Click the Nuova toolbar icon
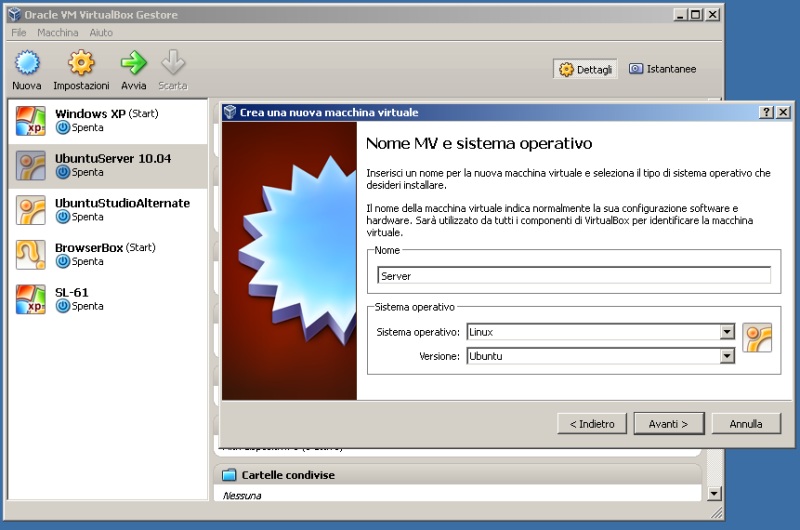Viewport: 800px width, 530px height. 27,64
